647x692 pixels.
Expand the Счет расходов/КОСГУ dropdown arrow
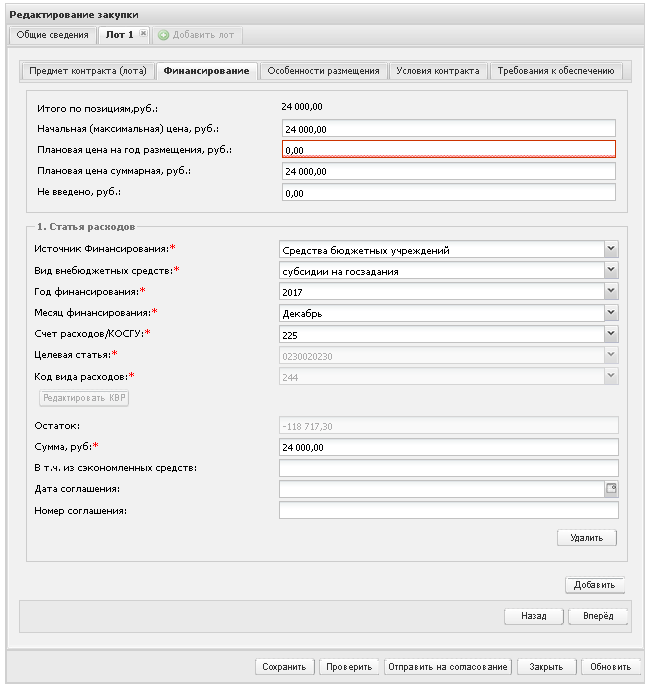611,334
